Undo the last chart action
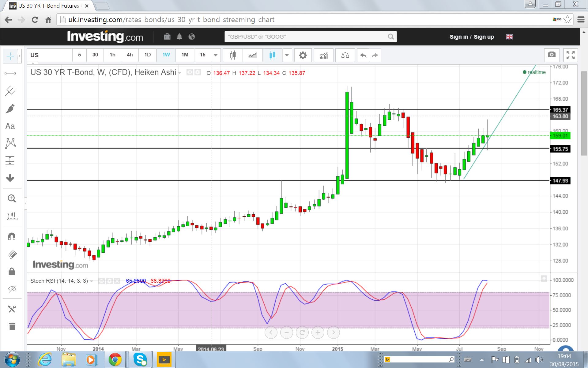Viewport: 588px width, 368px height. click(363, 55)
